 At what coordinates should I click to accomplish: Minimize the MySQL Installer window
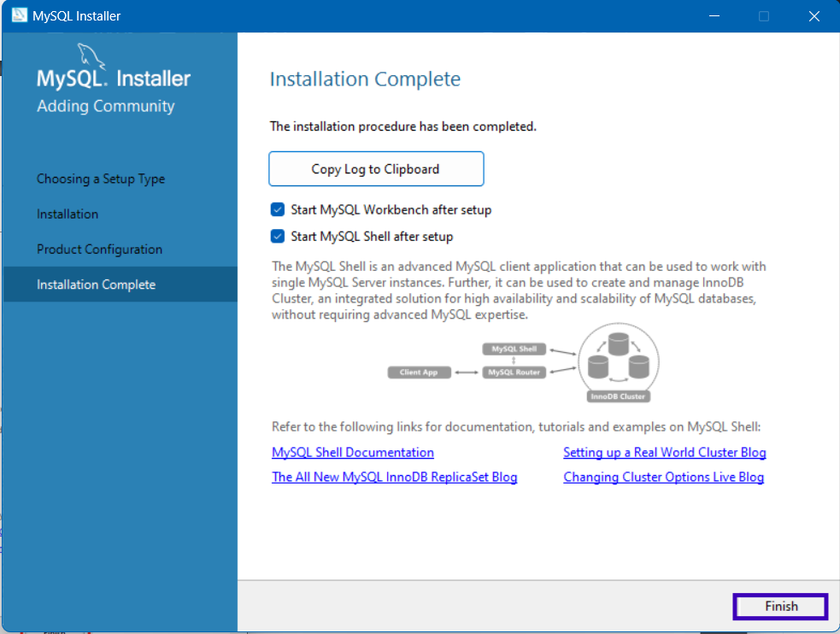click(x=714, y=16)
